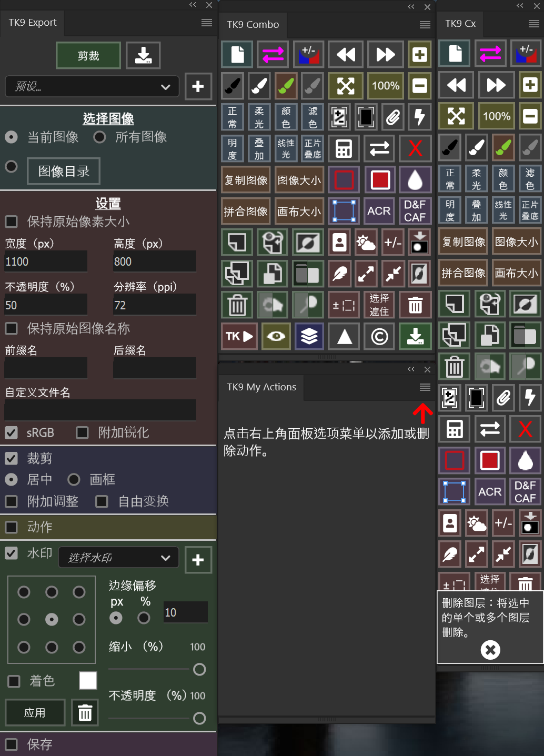544x756 pixels.
Task: Click the copyright watermark icon in TK9 Combo
Action: [379, 336]
